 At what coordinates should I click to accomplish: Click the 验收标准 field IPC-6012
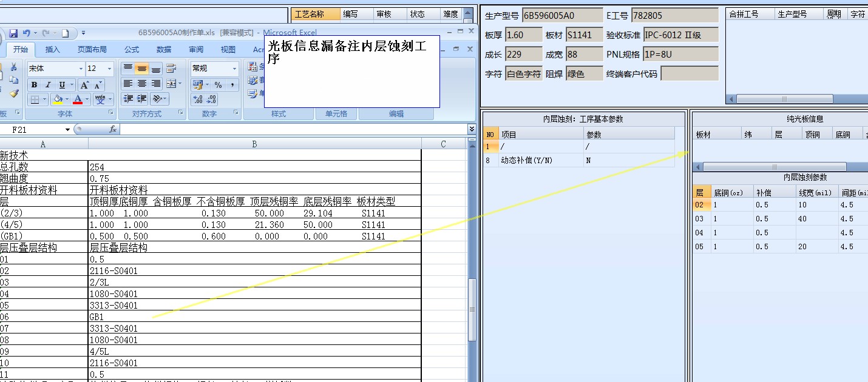[x=680, y=35]
